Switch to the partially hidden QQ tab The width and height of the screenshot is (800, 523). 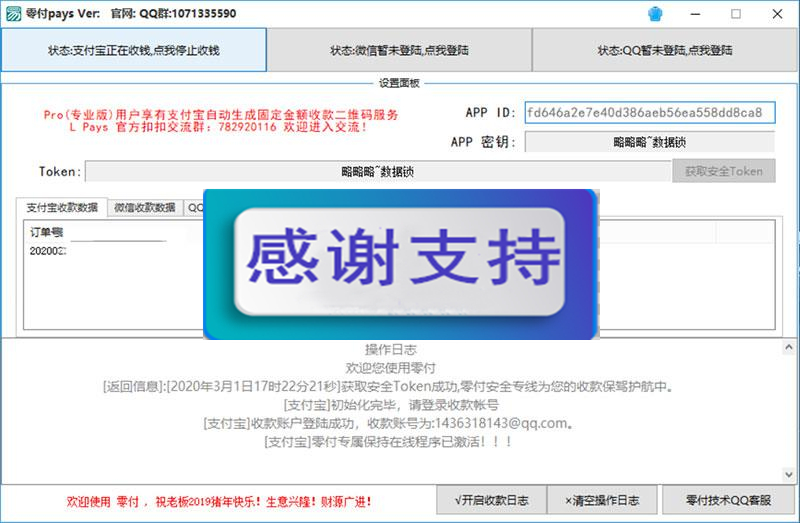coord(194,208)
